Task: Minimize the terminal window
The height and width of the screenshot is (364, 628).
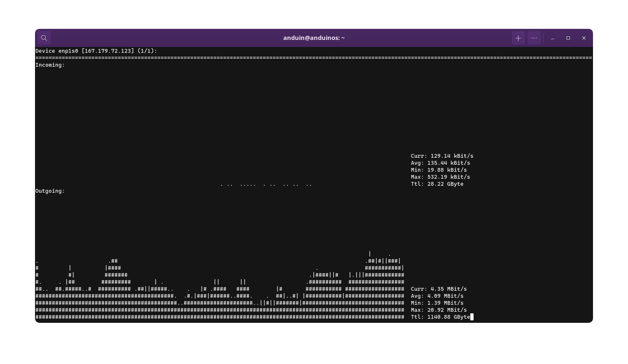Action: click(x=553, y=38)
